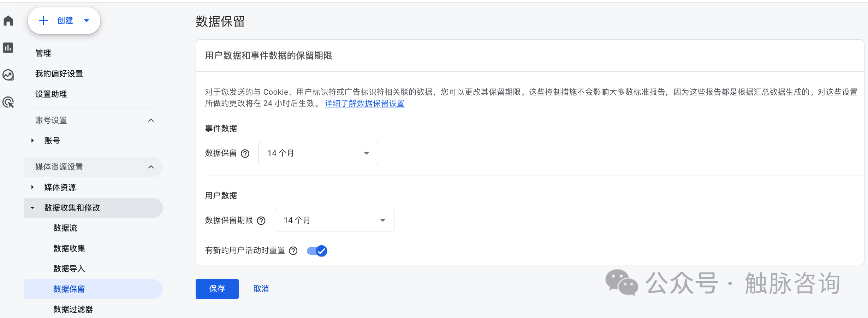Select 数据过滤器 in sidebar menu
The width and height of the screenshot is (868, 318).
click(x=73, y=309)
